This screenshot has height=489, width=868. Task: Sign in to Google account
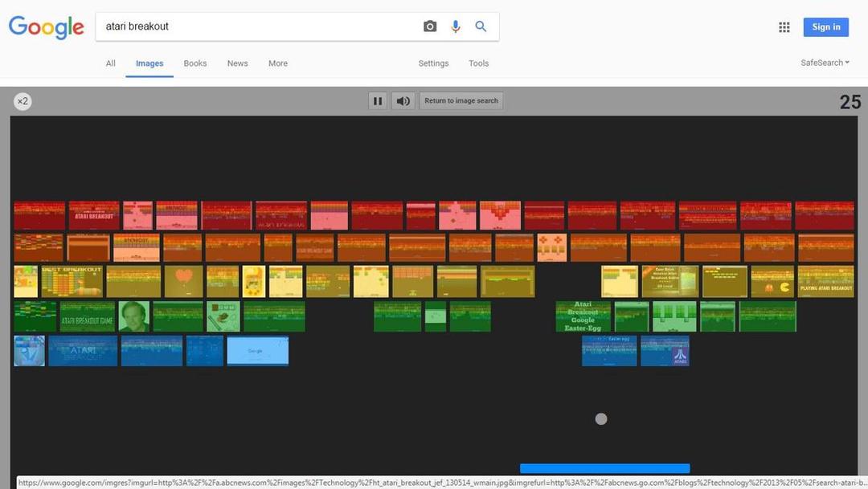(826, 27)
